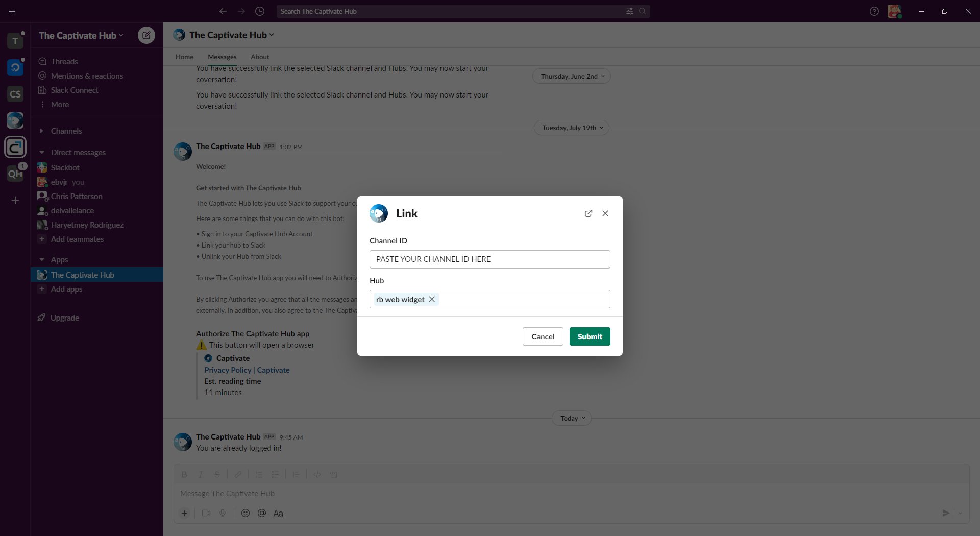
Task: Expand the Channels section
Action: 42,131
